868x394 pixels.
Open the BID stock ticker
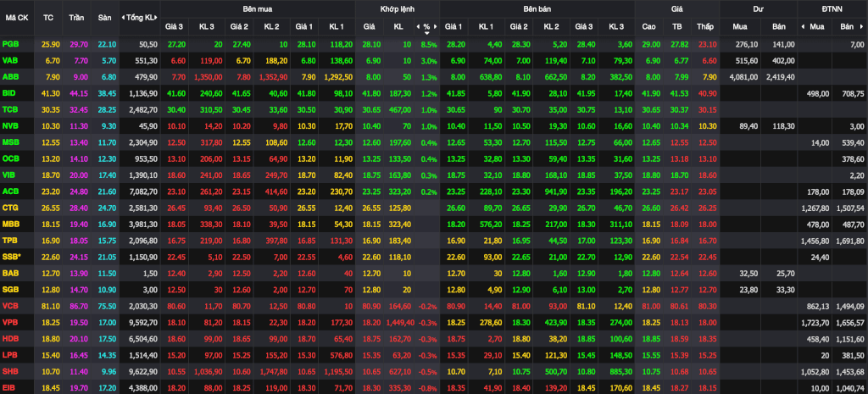[8, 93]
